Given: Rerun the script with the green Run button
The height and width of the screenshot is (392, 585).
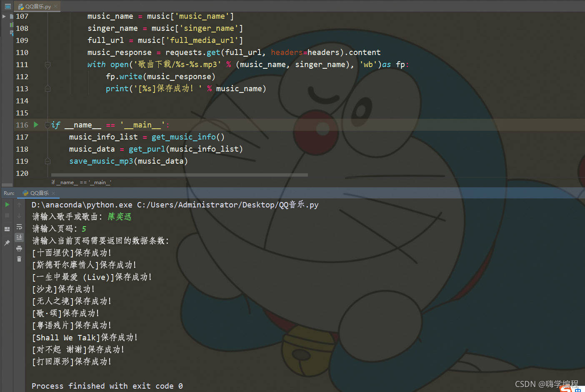Looking at the screenshot, I should point(7,205).
